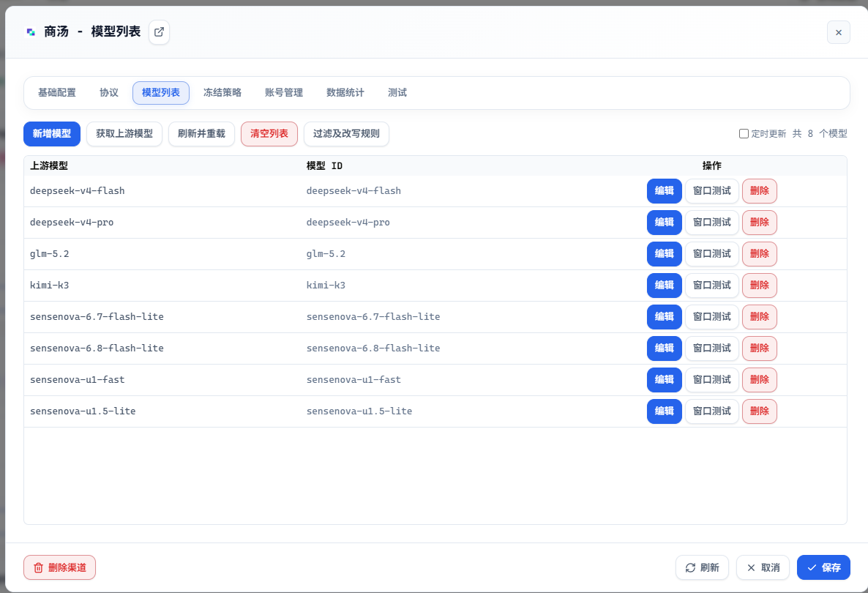The height and width of the screenshot is (593, 868).
Task: Run 窗口测试 for sensenova-u1.5-lite
Action: (712, 412)
